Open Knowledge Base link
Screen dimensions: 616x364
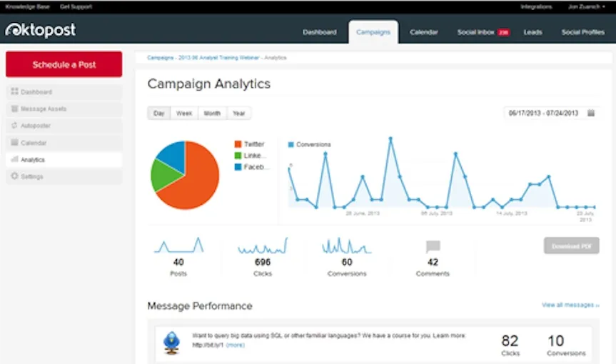click(28, 6)
